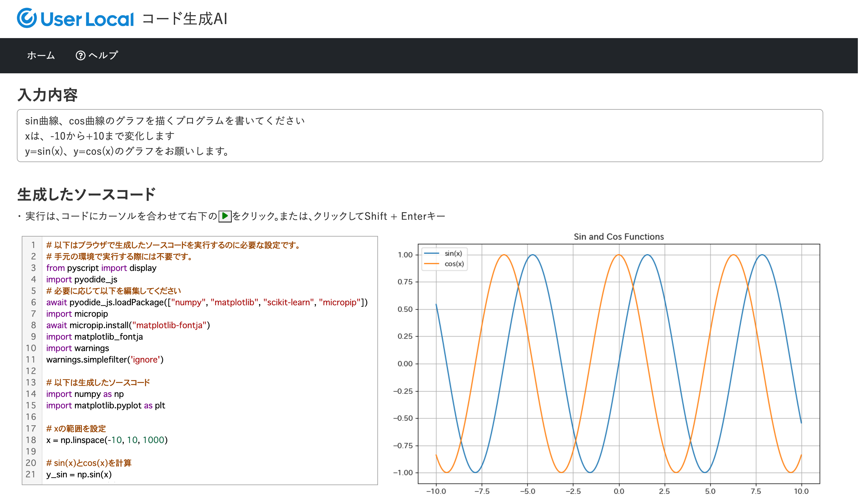Image resolution: width=859 pixels, height=504 pixels.
Task: Click the import warnings code line
Action: click(x=78, y=349)
